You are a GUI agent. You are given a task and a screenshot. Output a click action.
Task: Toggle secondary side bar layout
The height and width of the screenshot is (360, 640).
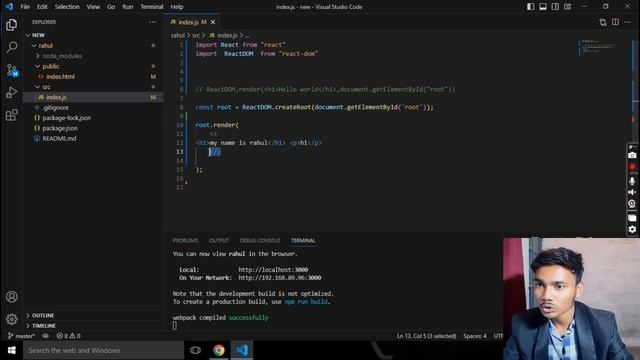pyautogui.click(x=555, y=7)
